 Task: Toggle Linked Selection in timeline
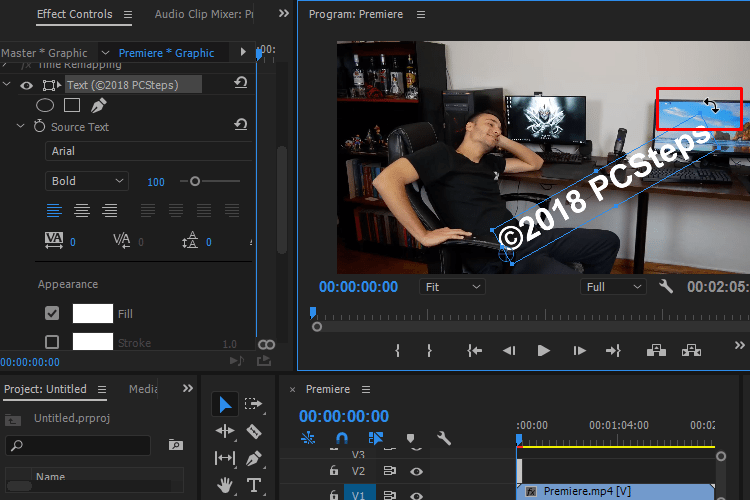point(375,438)
